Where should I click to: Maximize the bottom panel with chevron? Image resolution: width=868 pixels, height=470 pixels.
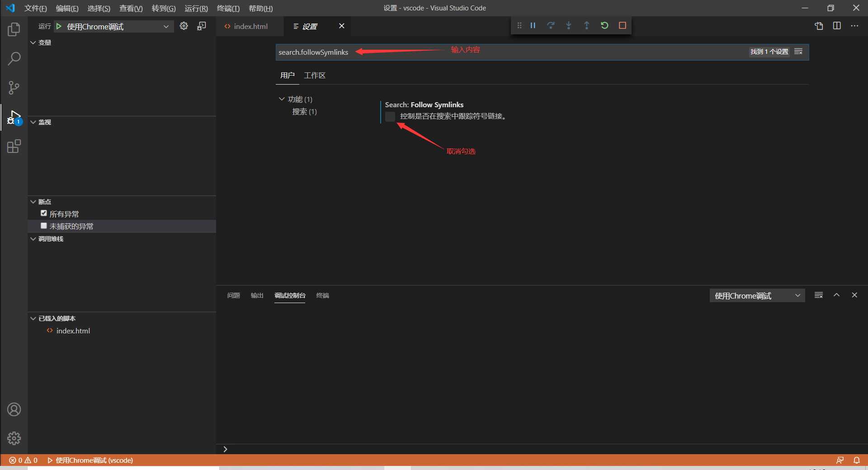click(837, 295)
